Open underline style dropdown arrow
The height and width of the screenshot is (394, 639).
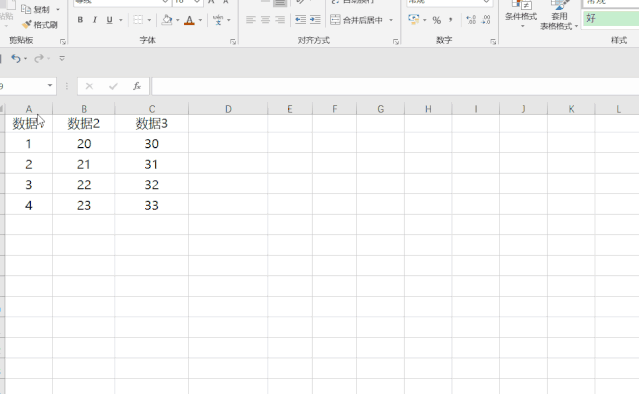pyautogui.click(x=121, y=20)
